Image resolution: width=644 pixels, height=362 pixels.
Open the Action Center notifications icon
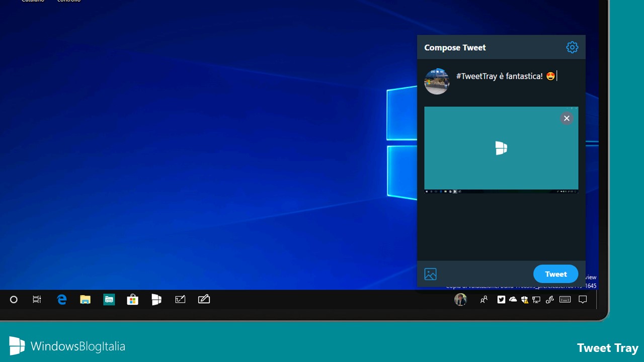click(x=583, y=300)
